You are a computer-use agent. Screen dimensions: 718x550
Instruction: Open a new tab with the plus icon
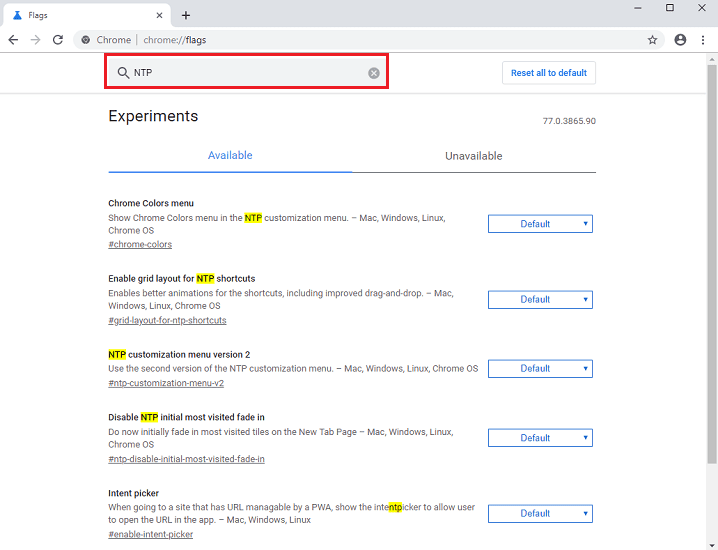tap(185, 16)
